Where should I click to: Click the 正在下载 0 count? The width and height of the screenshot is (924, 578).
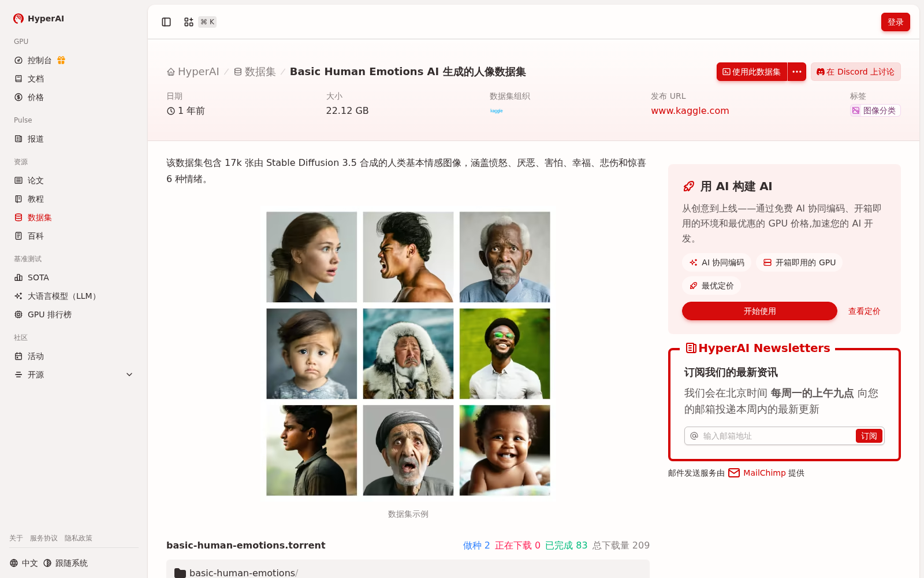pos(517,545)
